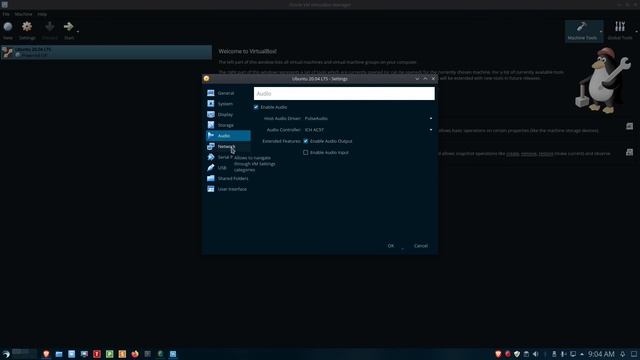Click the orange number 3 taskbar icon
Screen dimensions: 640x360
[x=122, y=354]
